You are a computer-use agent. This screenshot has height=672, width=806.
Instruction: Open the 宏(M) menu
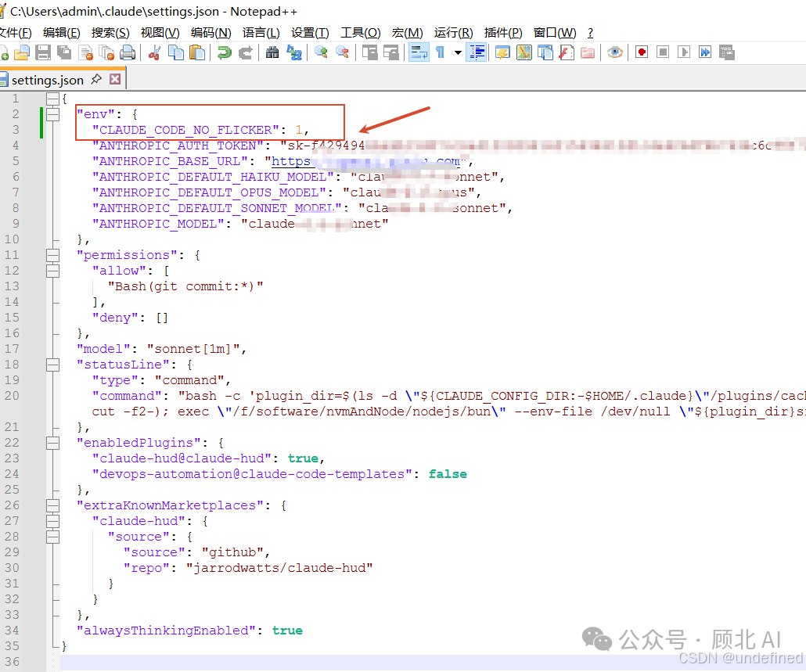tap(407, 33)
